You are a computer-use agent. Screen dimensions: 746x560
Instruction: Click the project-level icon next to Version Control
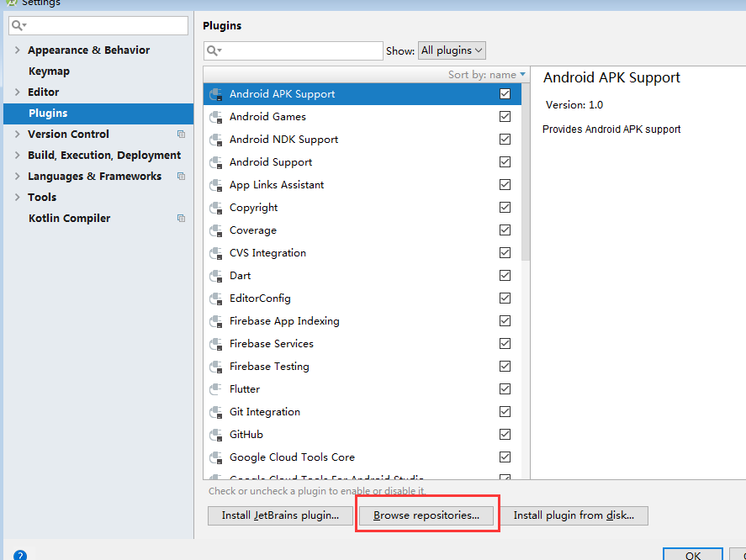(182, 135)
